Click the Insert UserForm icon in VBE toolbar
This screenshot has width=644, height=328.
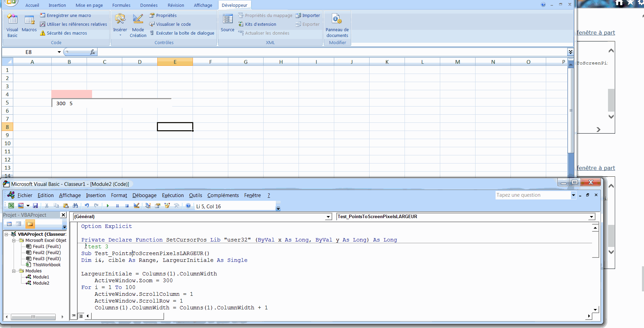point(21,206)
